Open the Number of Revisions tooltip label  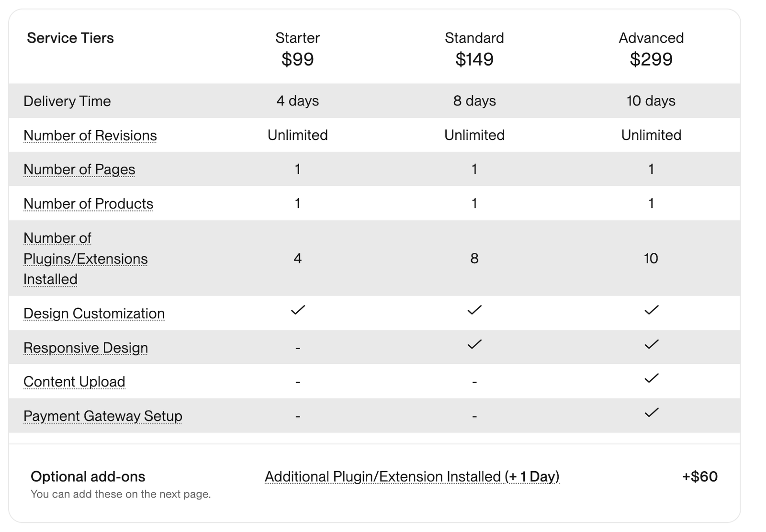click(90, 136)
